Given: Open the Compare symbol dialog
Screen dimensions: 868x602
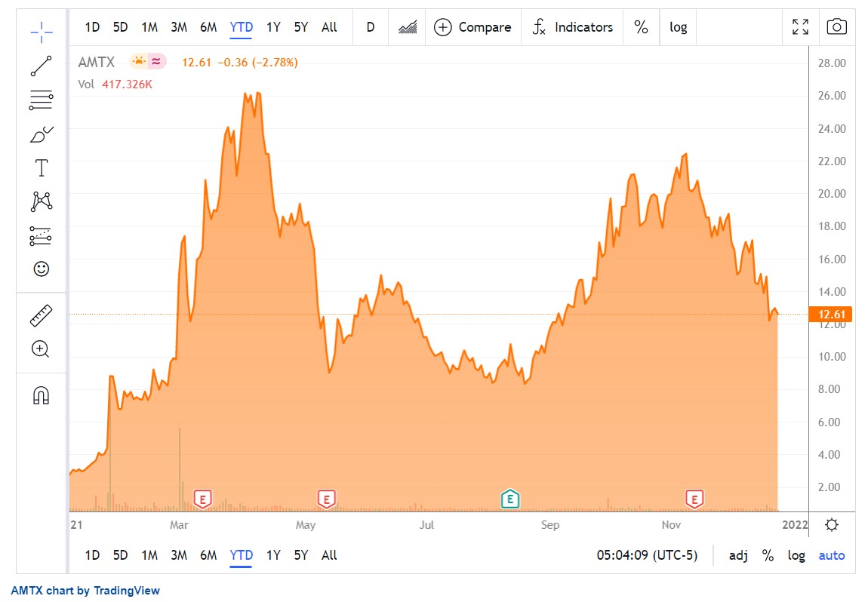Looking at the screenshot, I should 472,27.
